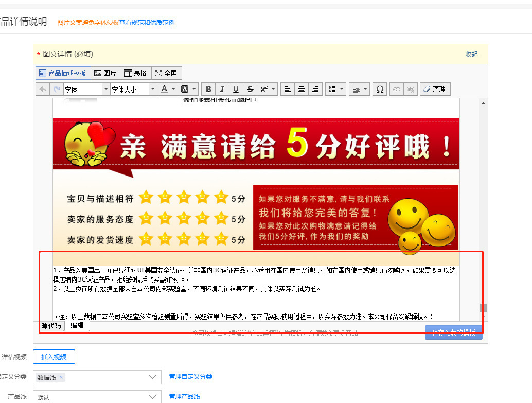The image size is (532, 403).
Task: Align text to the center
Action: coord(302,89)
